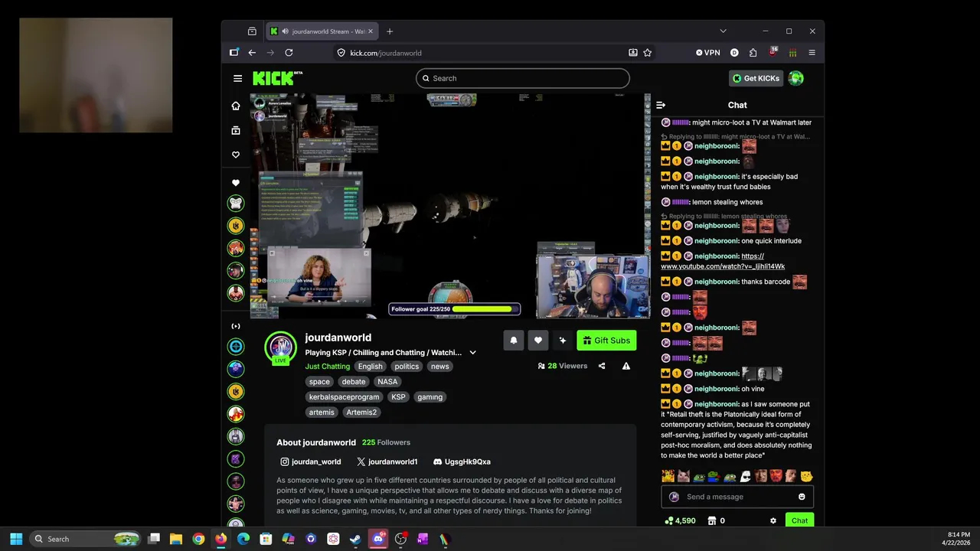980x551 pixels.
Task: Switch to jourdanworld Stream browser tab
Action: tap(322, 31)
